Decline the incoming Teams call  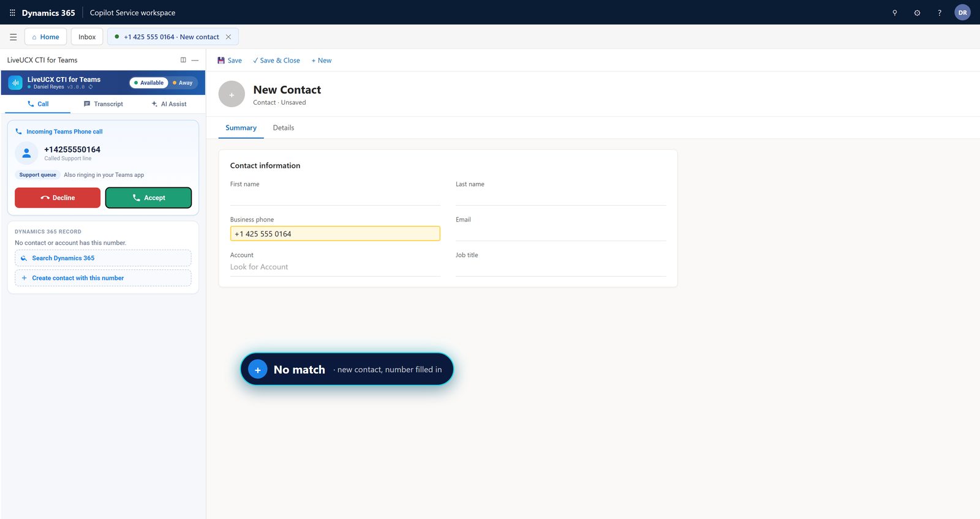pyautogui.click(x=58, y=198)
